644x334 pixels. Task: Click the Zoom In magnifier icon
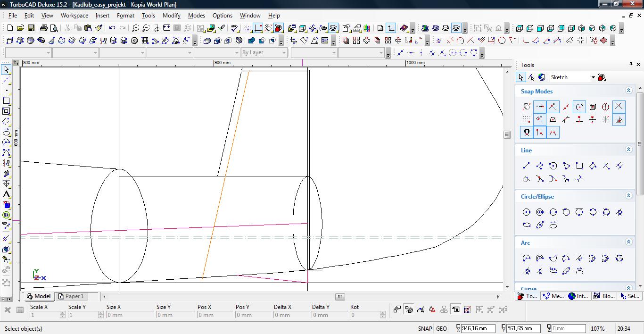pos(135,28)
